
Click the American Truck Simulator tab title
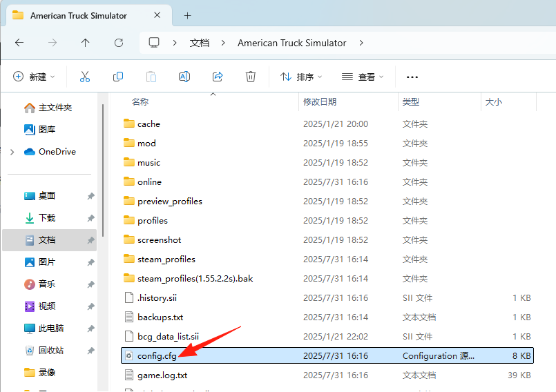[78, 16]
